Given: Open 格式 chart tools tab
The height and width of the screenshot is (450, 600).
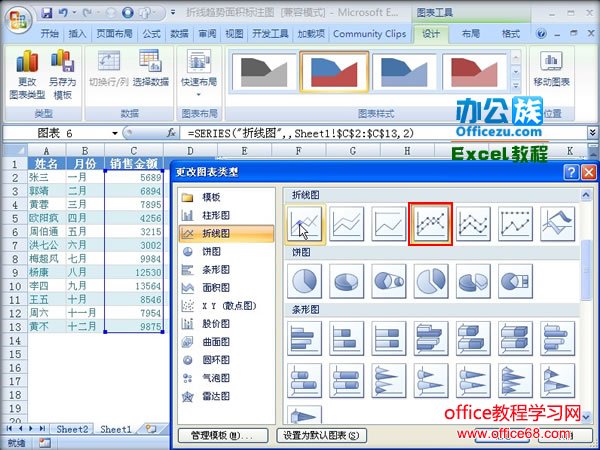Looking at the screenshot, I should point(511,34).
